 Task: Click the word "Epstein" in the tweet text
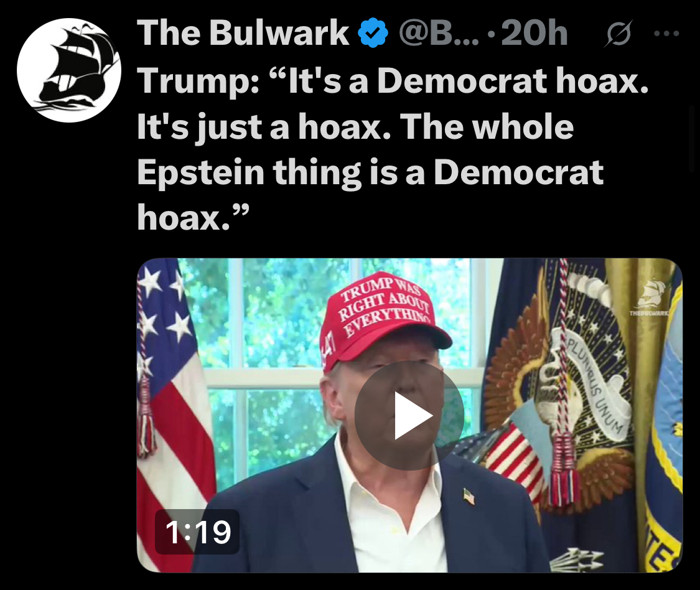(201, 174)
